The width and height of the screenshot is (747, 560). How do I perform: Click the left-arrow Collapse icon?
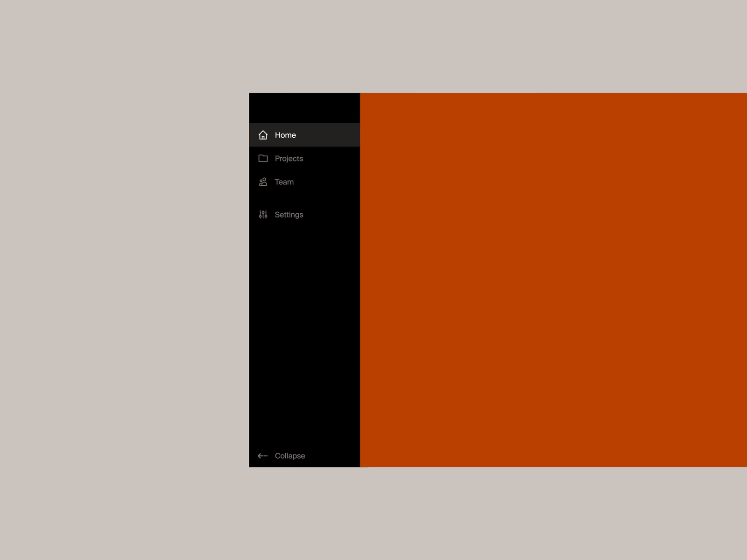[x=262, y=455]
